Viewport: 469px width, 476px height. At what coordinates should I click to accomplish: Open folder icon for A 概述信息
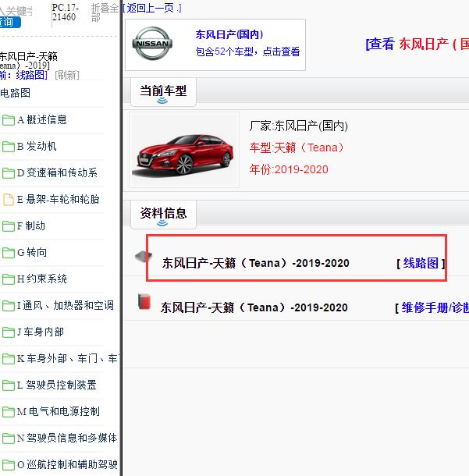[9, 120]
